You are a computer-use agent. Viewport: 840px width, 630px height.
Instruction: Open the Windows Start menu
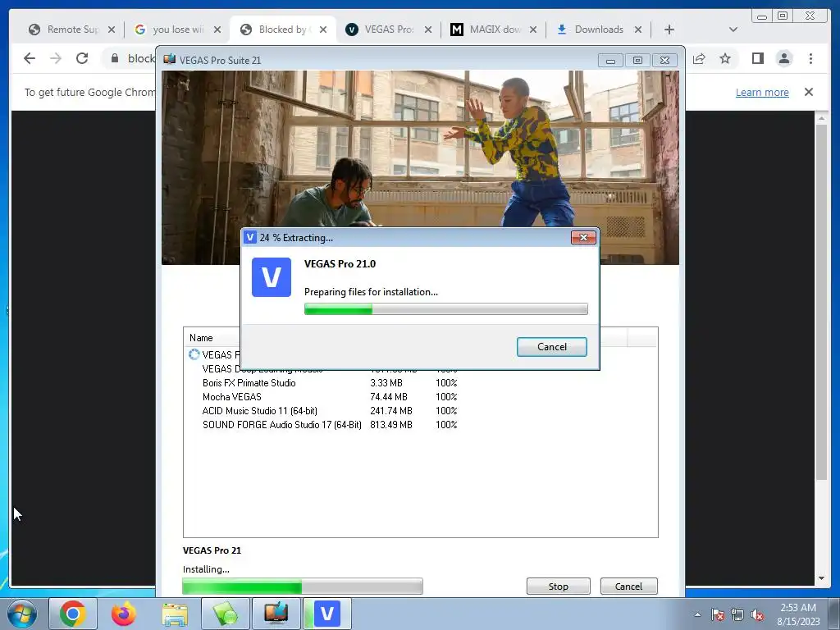tap(22, 614)
